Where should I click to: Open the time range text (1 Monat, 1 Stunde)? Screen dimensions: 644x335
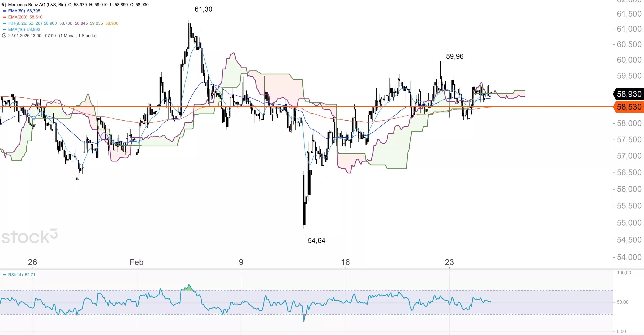point(77,36)
